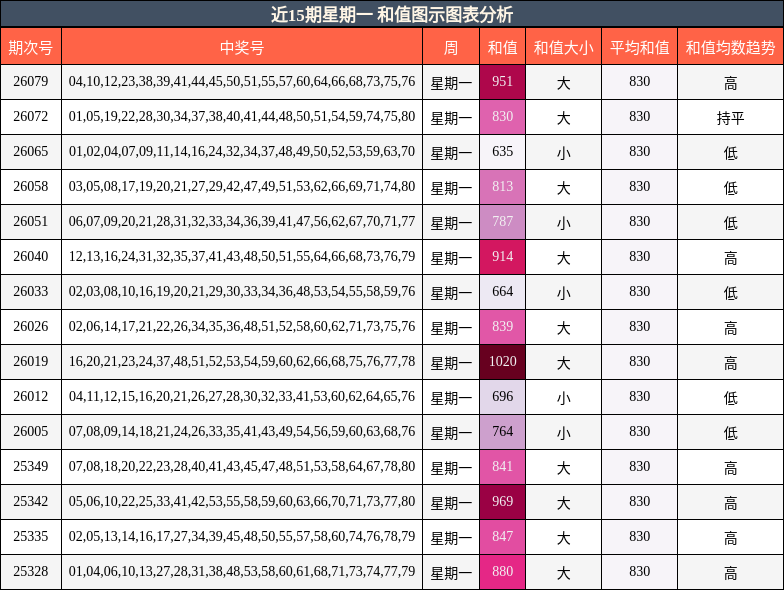Select issue number 26065
This screenshot has width=784, height=590.
pyautogui.click(x=30, y=152)
